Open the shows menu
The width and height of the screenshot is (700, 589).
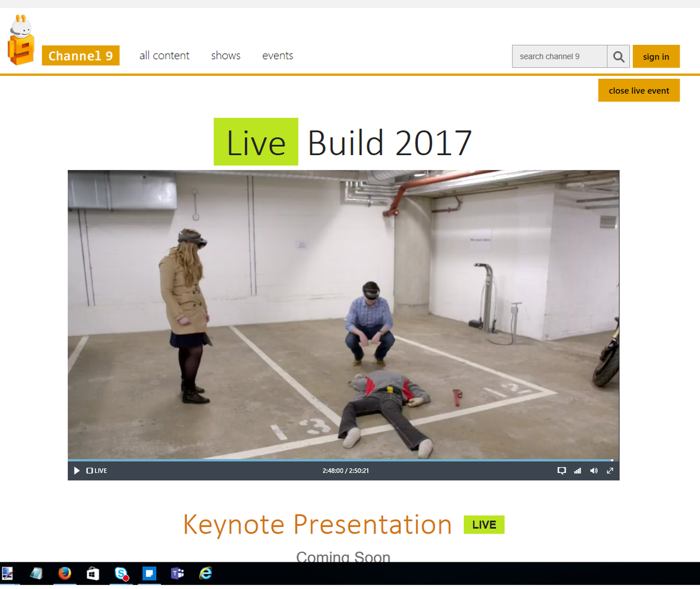(226, 55)
